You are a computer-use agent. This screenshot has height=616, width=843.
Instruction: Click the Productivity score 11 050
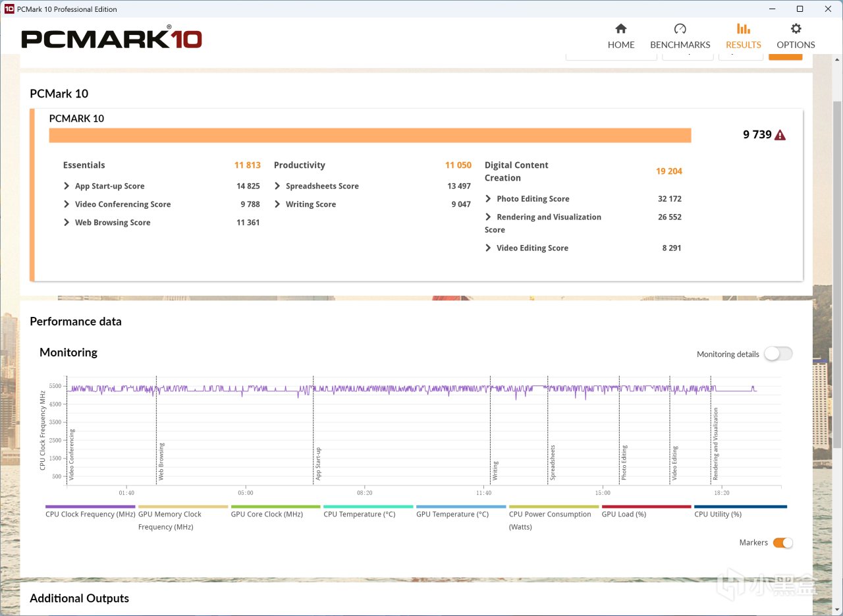coord(458,165)
